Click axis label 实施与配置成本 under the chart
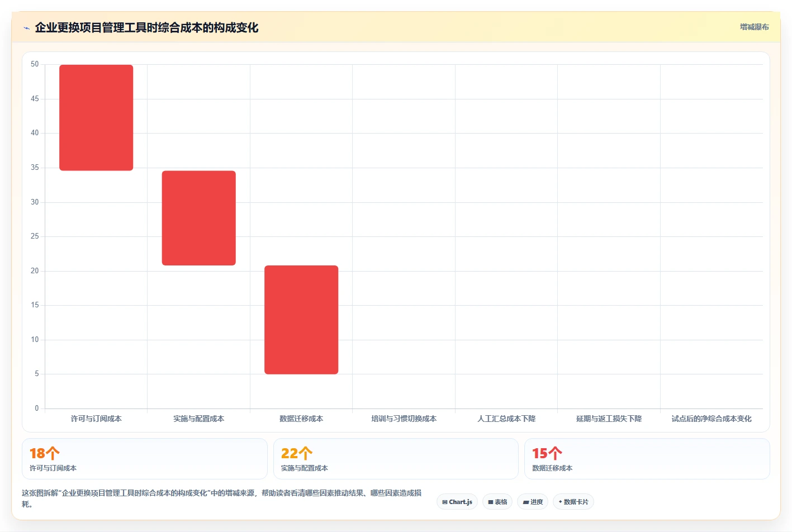 tap(199, 419)
